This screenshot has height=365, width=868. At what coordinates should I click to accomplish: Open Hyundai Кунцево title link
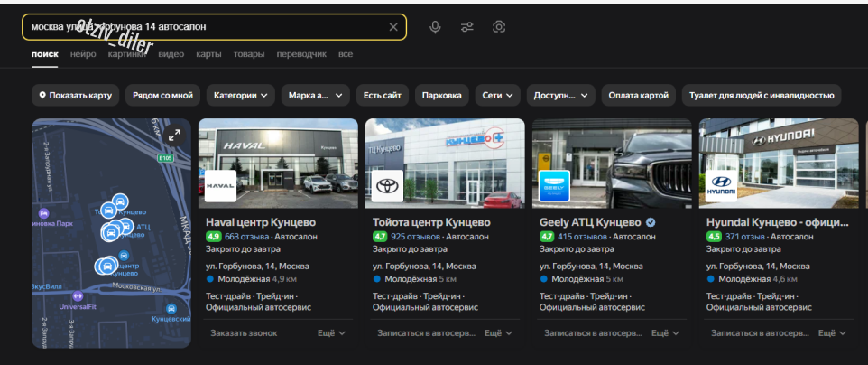(x=777, y=222)
